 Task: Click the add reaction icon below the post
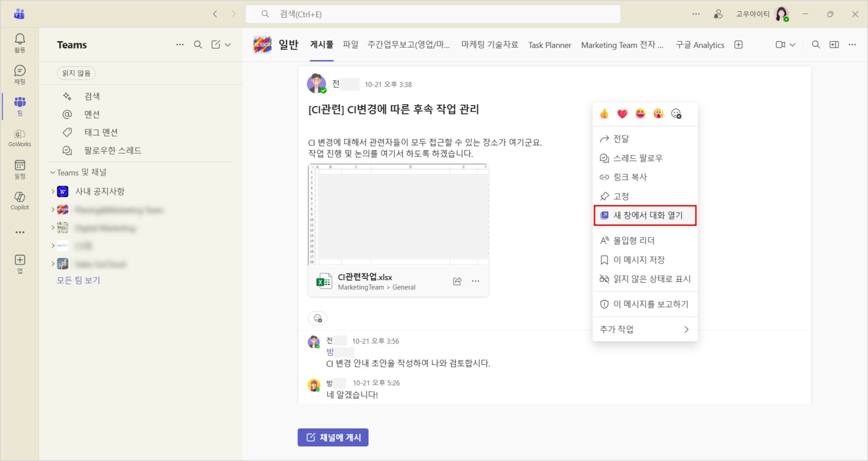click(318, 318)
